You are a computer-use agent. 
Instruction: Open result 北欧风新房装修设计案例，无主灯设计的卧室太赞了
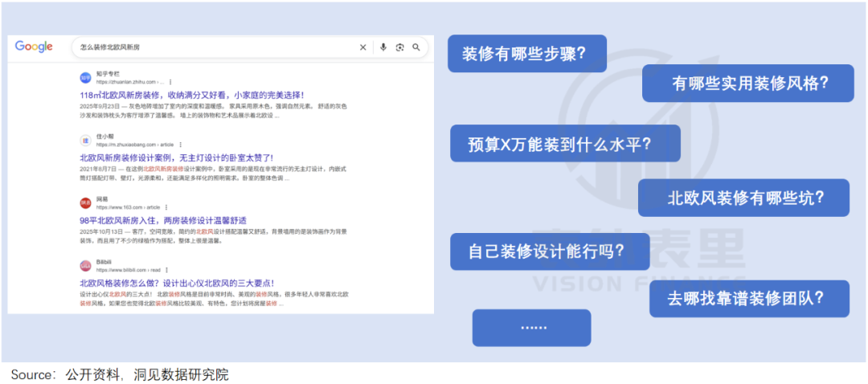(176, 157)
